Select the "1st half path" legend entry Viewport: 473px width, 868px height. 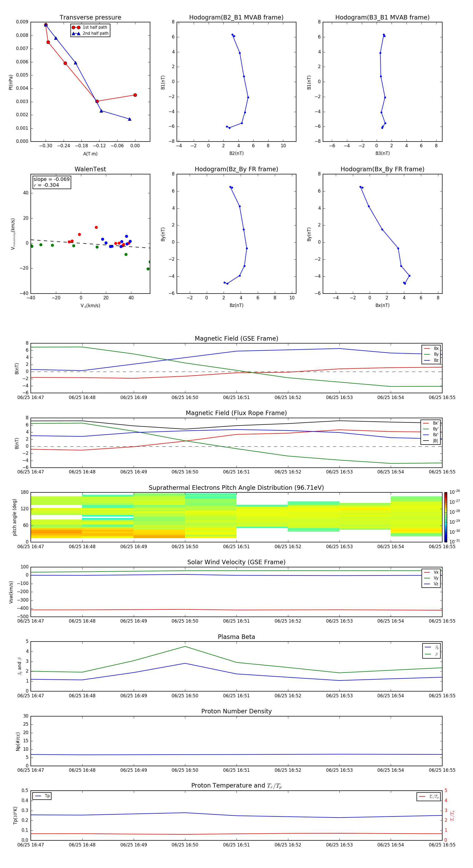pyautogui.click(x=90, y=27)
